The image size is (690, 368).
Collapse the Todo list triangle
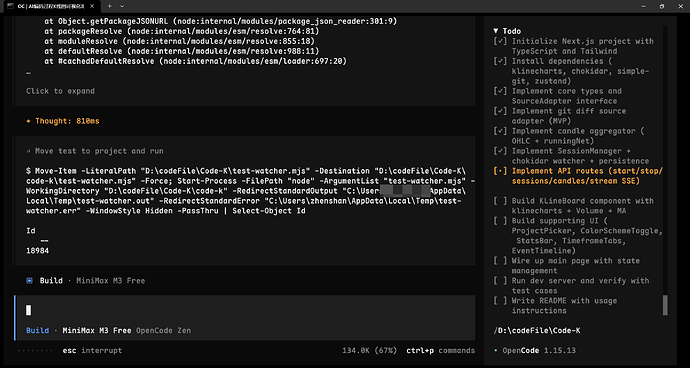(496, 31)
